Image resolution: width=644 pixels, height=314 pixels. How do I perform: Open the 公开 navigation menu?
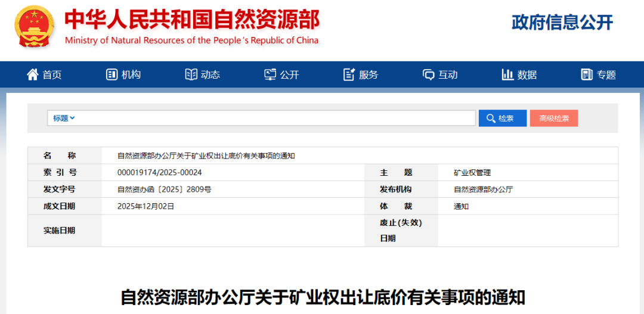(x=289, y=74)
